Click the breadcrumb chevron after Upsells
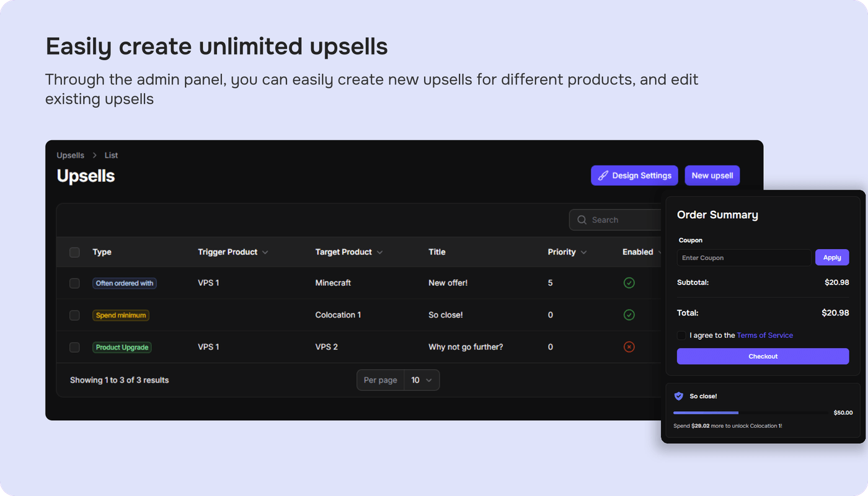868x496 pixels. tap(94, 156)
